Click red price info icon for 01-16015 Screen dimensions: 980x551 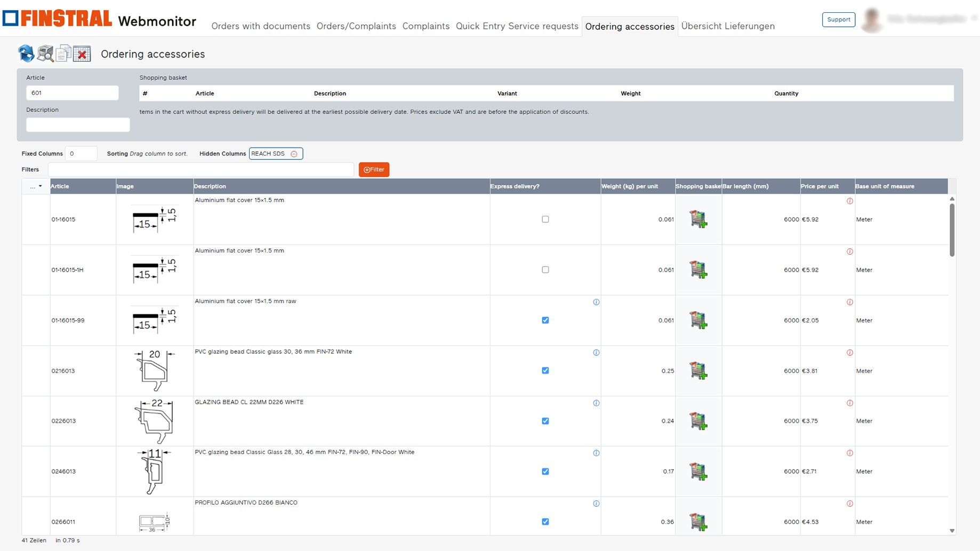[x=850, y=201]
